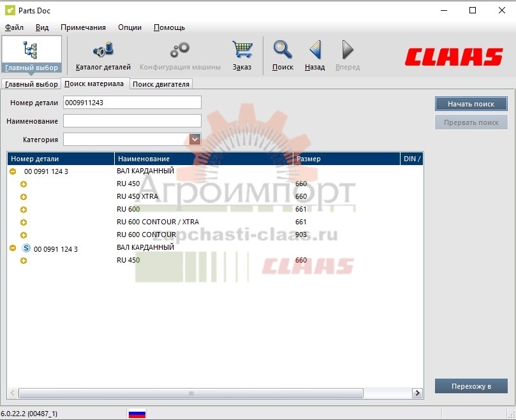Open the Помощь menu
516x420 pixels.
pos(169,27)
